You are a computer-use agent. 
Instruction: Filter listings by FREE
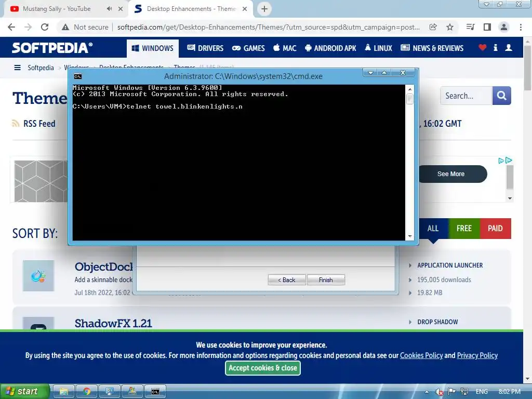tap(464, 229)
